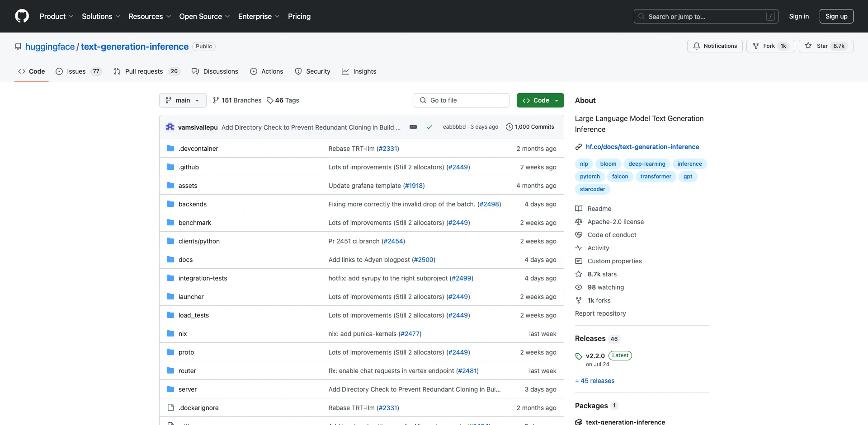This screenshot has width=868, height=425.
Task: Expand the Resources menu
Action: click(x=150, y=16)
